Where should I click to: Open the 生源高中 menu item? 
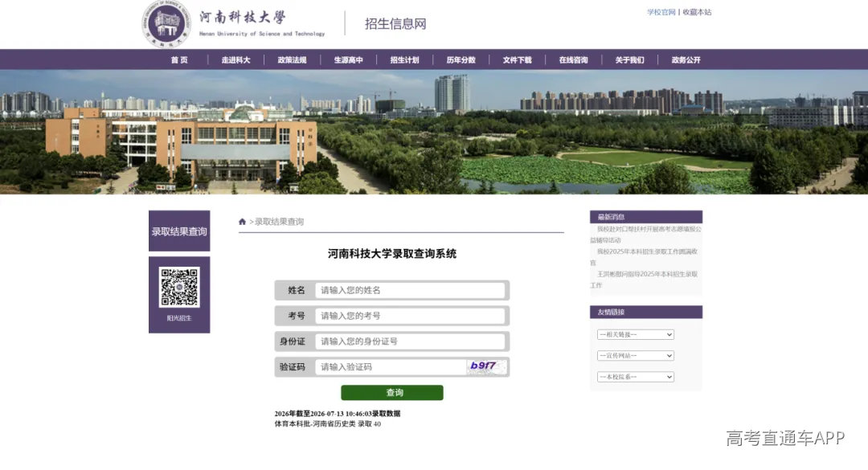[x=348, y=59]
